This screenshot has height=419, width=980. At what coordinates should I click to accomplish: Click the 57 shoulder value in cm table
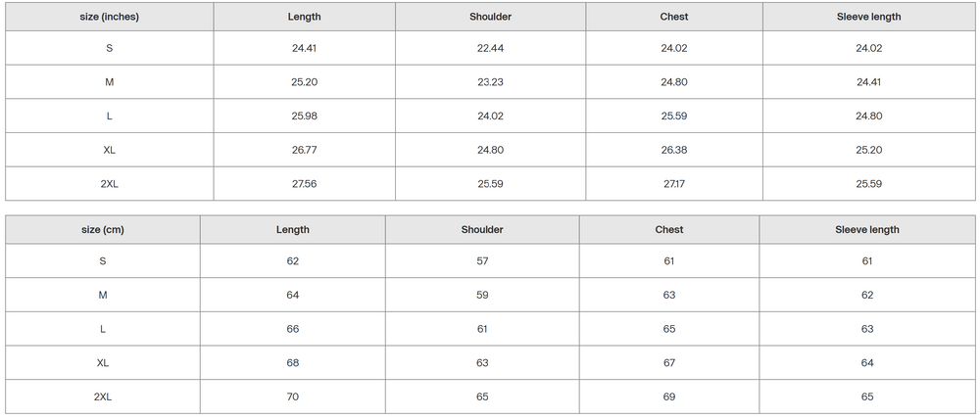(482, 261)
